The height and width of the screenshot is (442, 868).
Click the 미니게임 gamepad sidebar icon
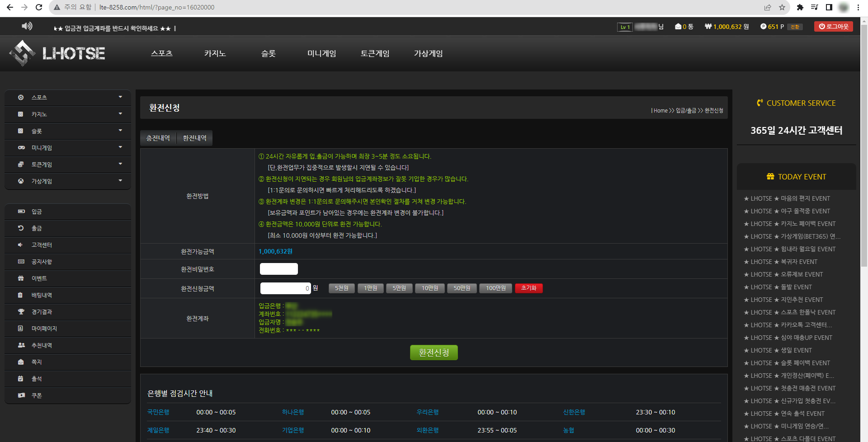[21, 147]
